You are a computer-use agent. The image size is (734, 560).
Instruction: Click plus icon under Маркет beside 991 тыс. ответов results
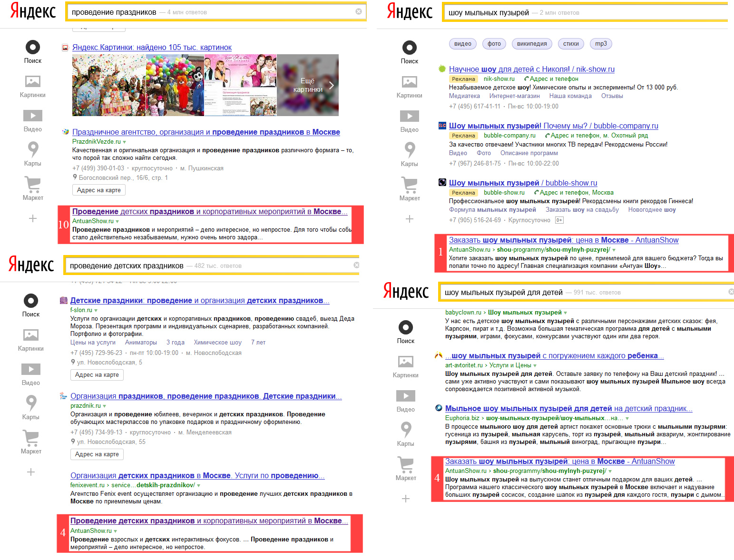(x=406, y=499)
